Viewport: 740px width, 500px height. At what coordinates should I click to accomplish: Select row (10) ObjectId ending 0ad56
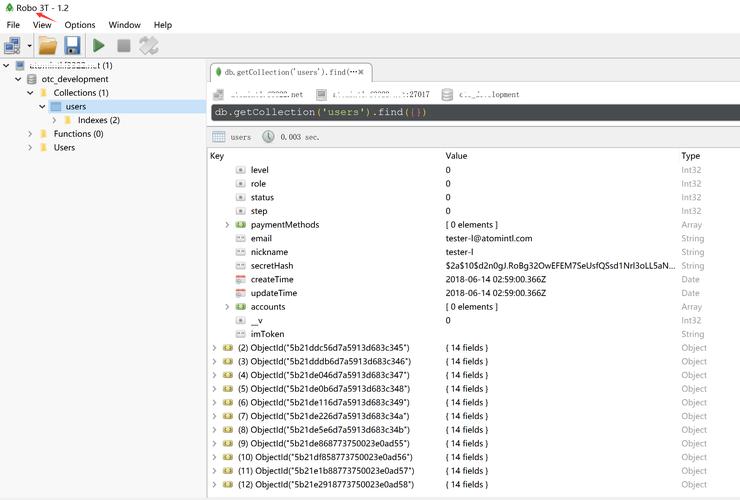coord(473,458)
